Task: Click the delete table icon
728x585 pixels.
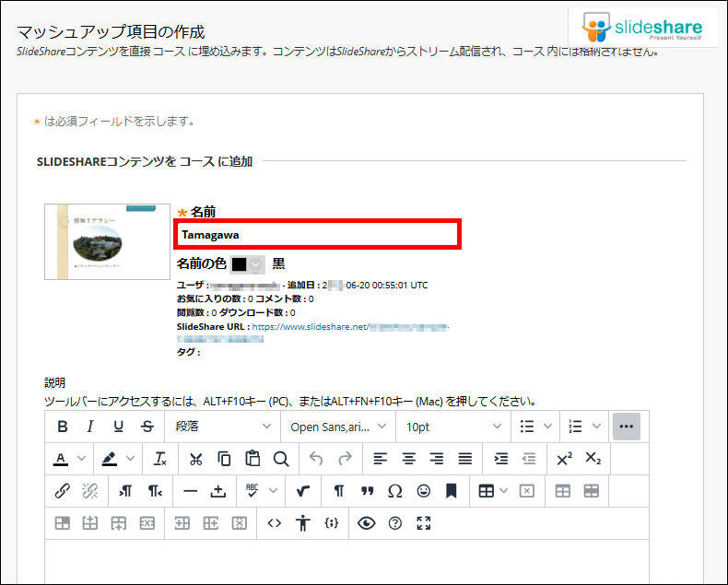Action: click(x=527, y=491)
